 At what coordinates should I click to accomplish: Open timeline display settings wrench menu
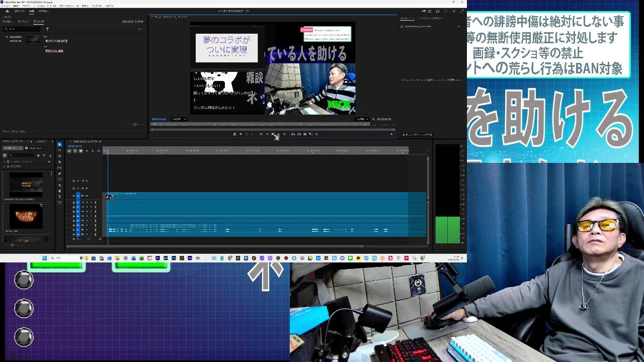(x=93, y=151)
